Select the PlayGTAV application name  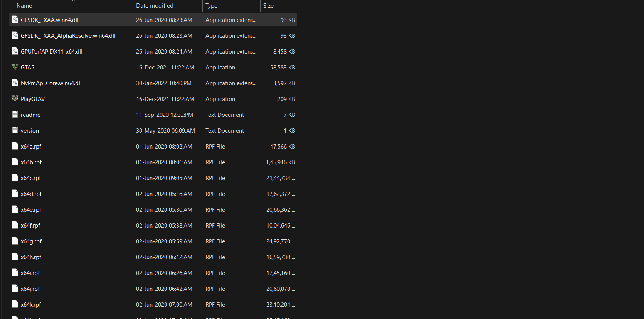click(x=33, y=99)
